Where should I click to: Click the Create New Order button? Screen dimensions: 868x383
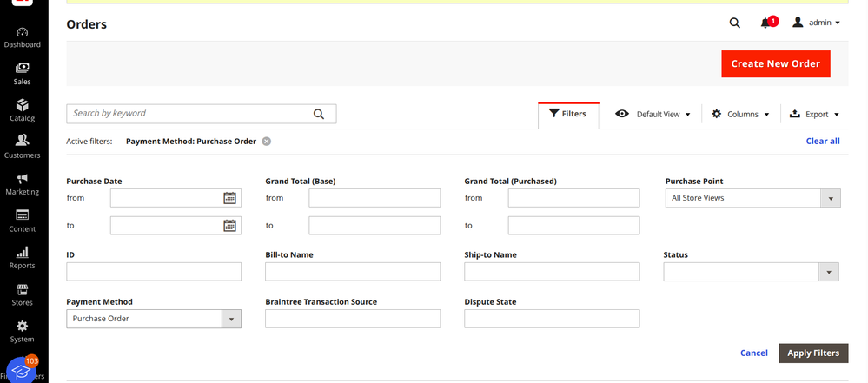[x=775, y=64]
